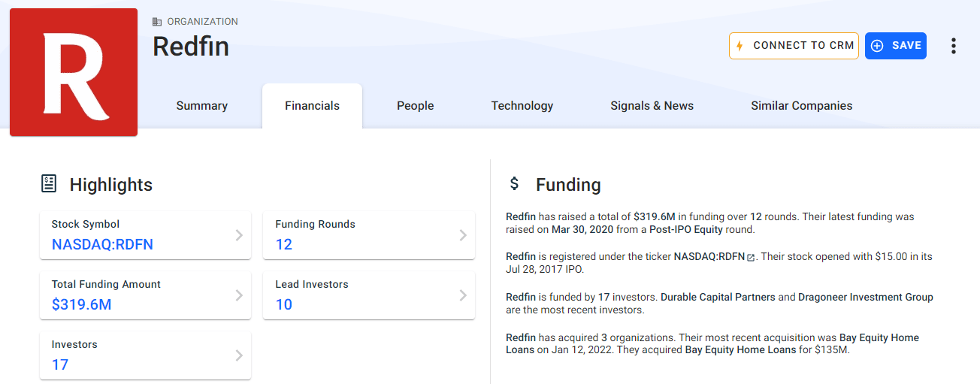
Task: Click the Highlights section heading
Action: 111,185
